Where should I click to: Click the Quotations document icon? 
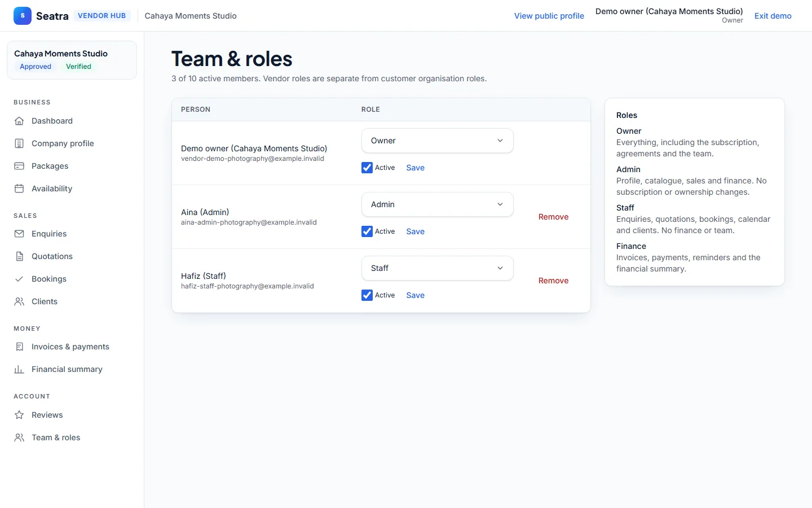[19, 256]
